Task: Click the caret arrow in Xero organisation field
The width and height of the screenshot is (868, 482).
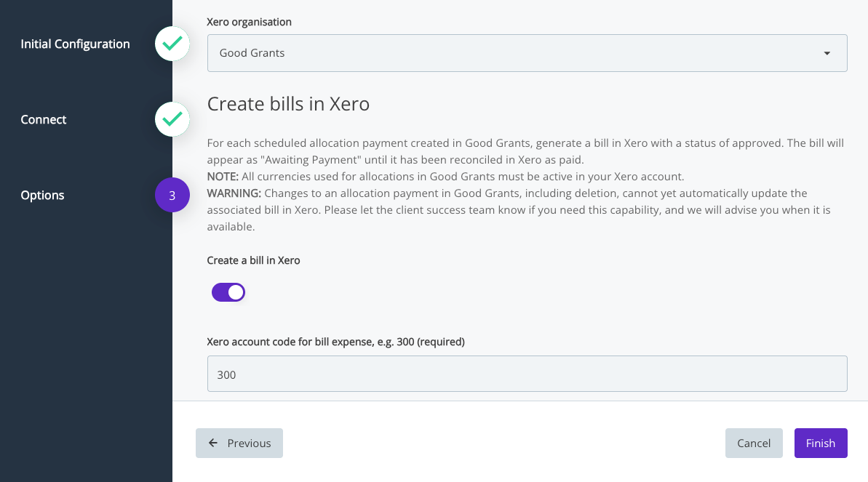Action: pyautogui.click(x=827, y=54)
